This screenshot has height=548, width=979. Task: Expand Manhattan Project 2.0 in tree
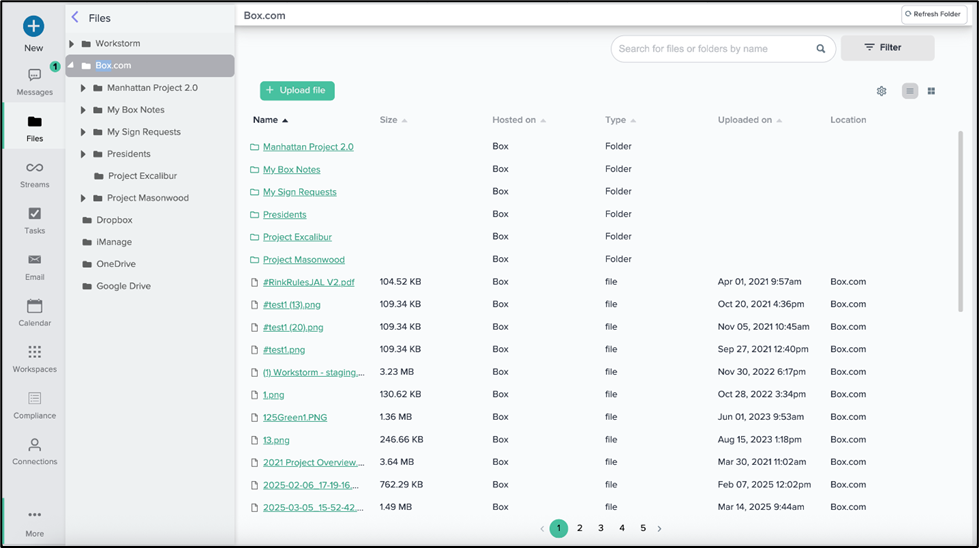click(82, 88)
